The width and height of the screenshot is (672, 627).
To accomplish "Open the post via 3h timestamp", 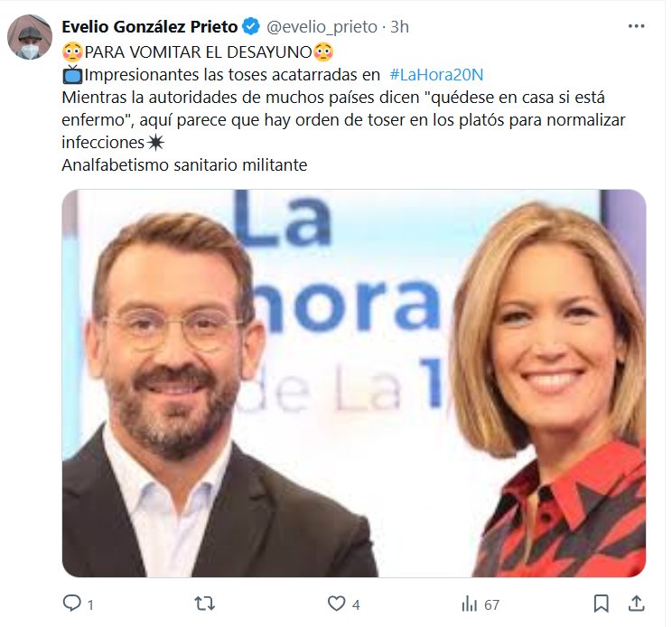I will coord(399,26).
